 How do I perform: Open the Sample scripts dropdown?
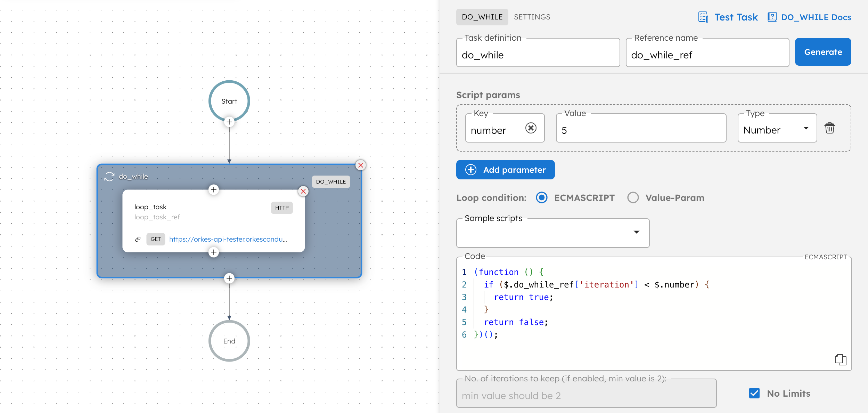[552, 233]
